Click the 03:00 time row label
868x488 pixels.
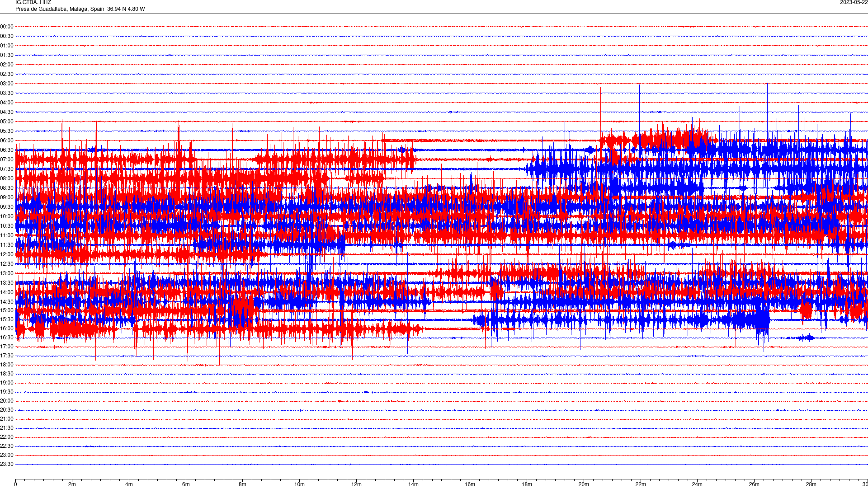[x=7, y=84]
